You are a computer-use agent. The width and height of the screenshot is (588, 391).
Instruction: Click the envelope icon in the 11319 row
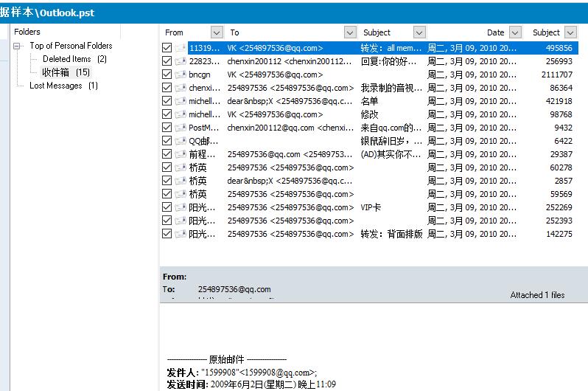[x=181, y=48]
